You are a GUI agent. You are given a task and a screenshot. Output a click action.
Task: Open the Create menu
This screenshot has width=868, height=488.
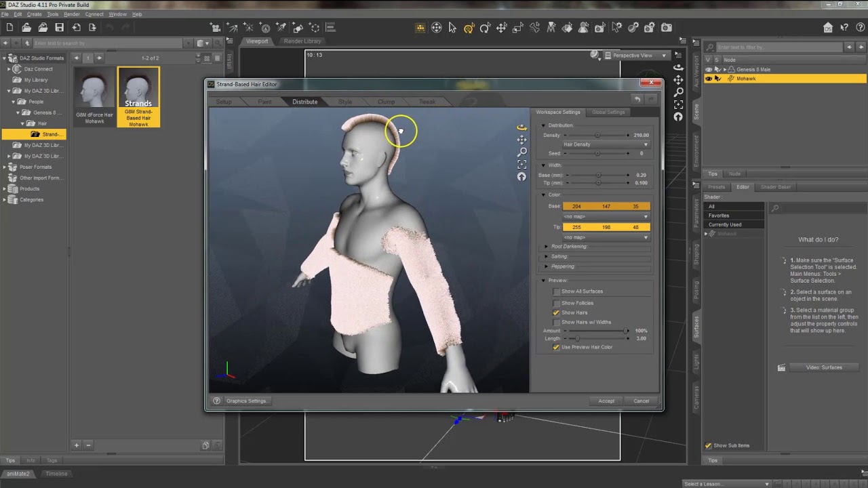coord(34,14)
